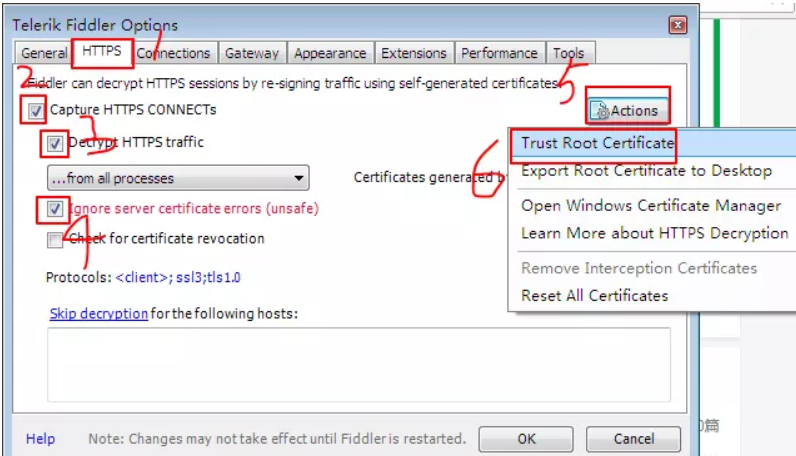The height and width of the screenshot is (456, 796).
Task: Click the protocols ssl3;tls1.0 link
Action: click(x=208, y=278)
